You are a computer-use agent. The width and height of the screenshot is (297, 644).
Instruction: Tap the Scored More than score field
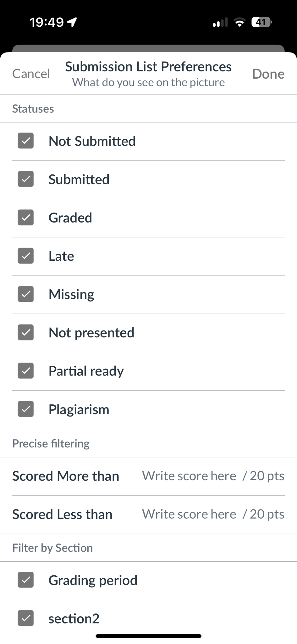(189, 476)
